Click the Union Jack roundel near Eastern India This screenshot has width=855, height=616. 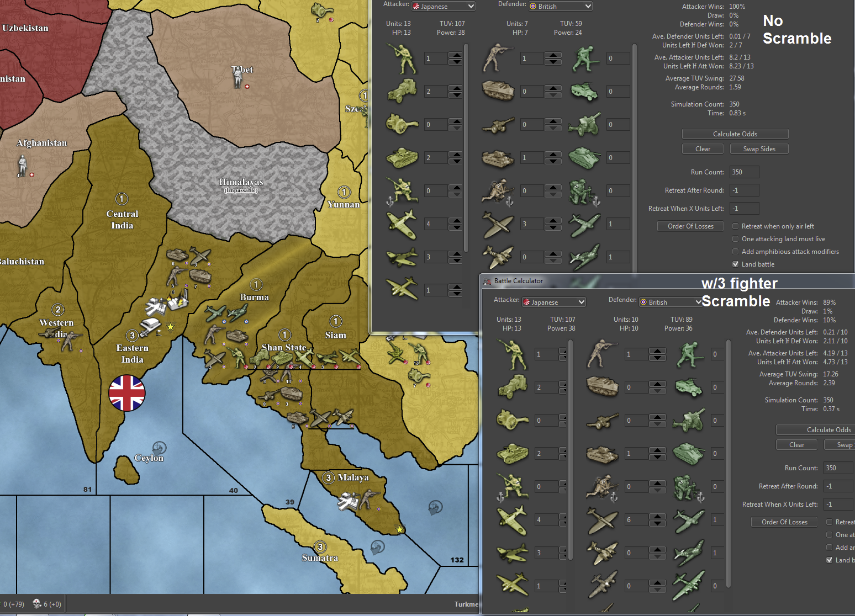point(127,393)
